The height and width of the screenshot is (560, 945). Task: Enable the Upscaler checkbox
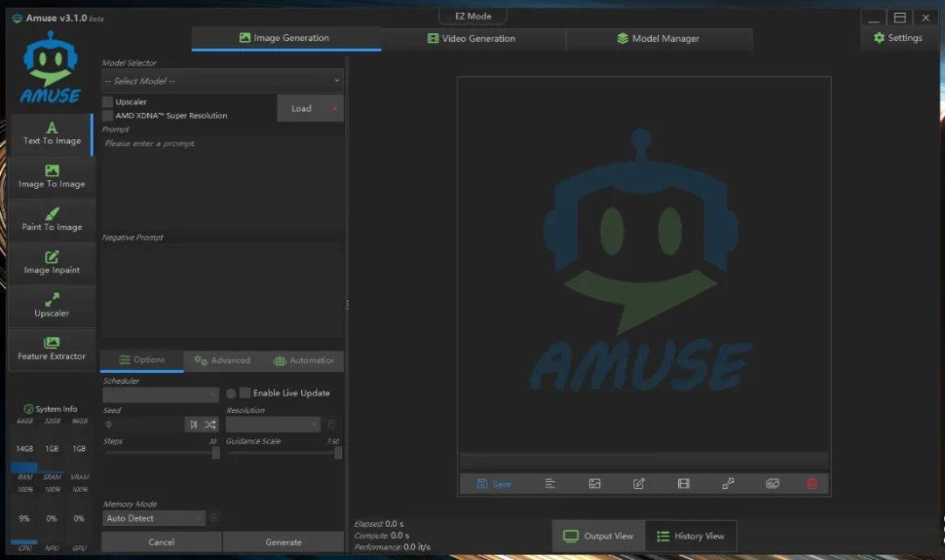[x=108, y=102]
